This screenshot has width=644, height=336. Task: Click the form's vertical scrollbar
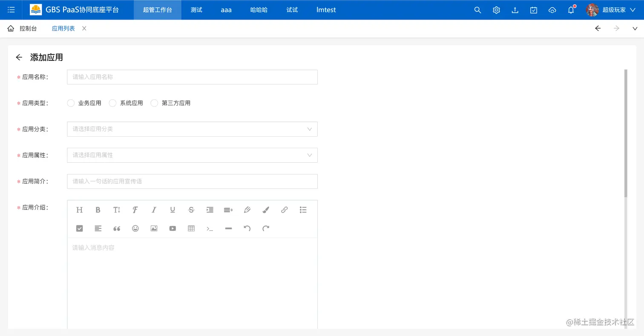coord(626,133)
